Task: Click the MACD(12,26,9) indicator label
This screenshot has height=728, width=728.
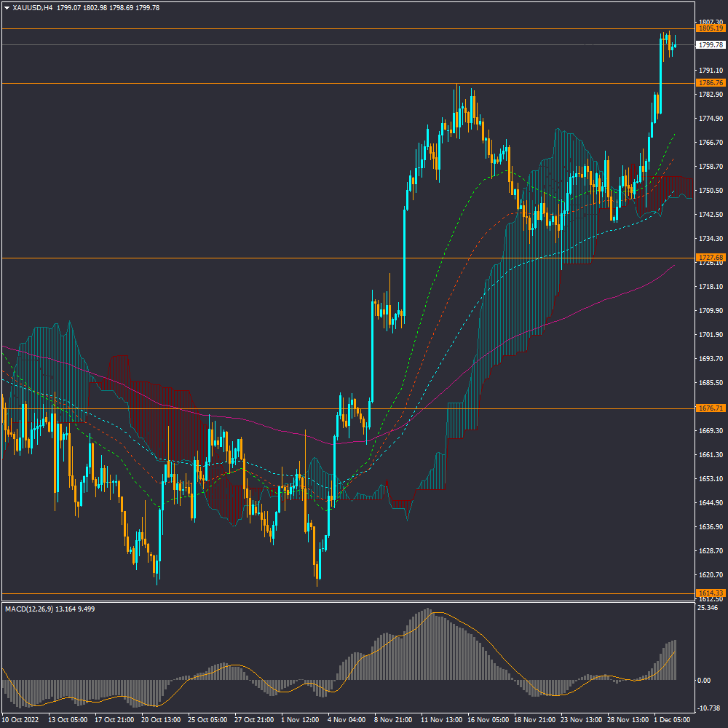Action: click(x=34, y=608)
